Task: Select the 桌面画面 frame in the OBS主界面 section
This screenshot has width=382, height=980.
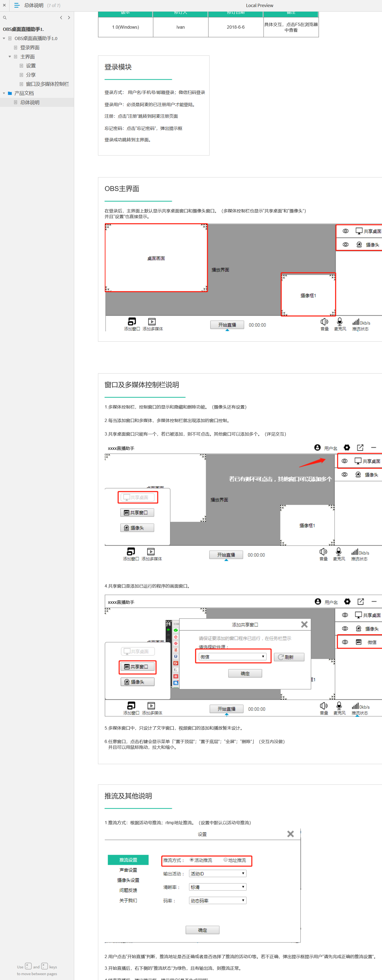Action: [x=156, y=258]
